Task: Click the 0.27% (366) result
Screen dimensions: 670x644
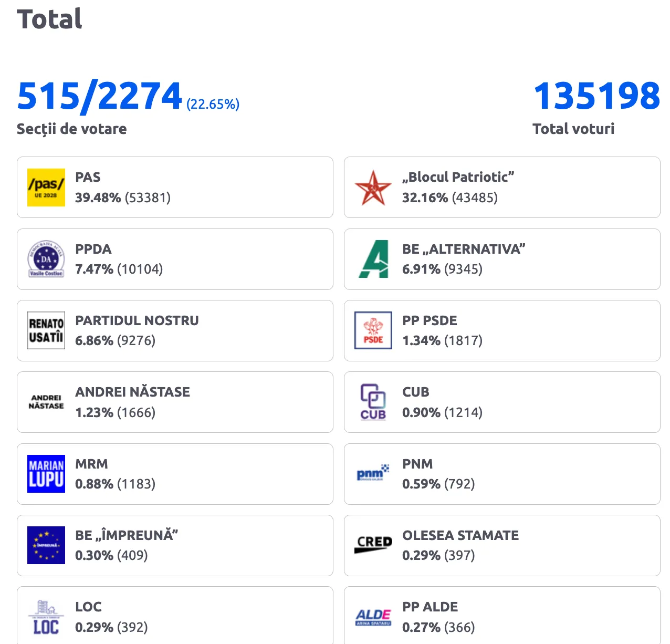Action: click(438, 627)
